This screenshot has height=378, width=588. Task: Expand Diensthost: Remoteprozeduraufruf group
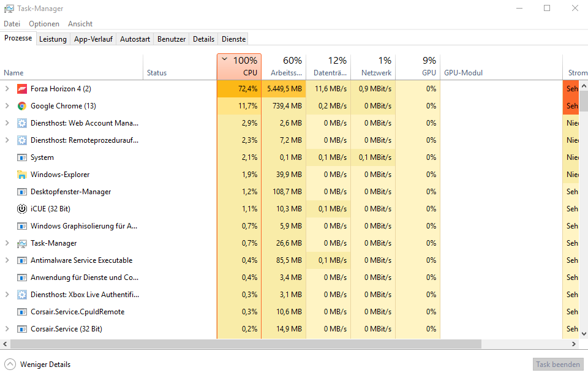[x=7, y=140]
